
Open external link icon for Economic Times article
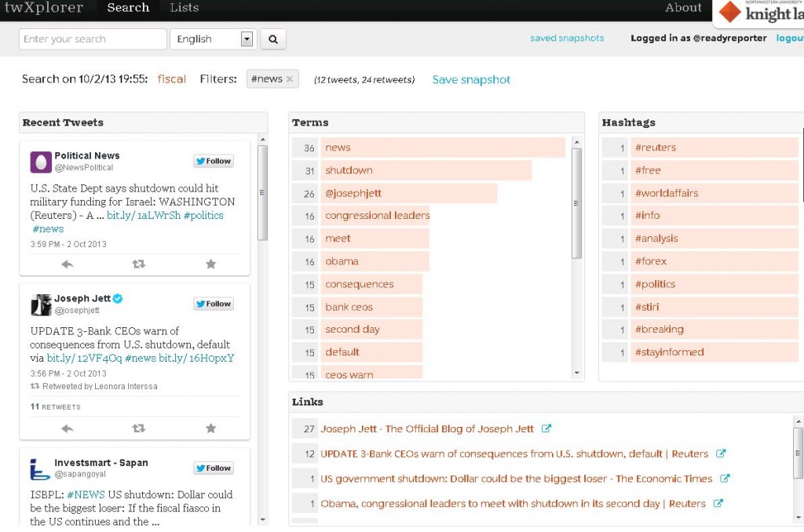[725, 478]
